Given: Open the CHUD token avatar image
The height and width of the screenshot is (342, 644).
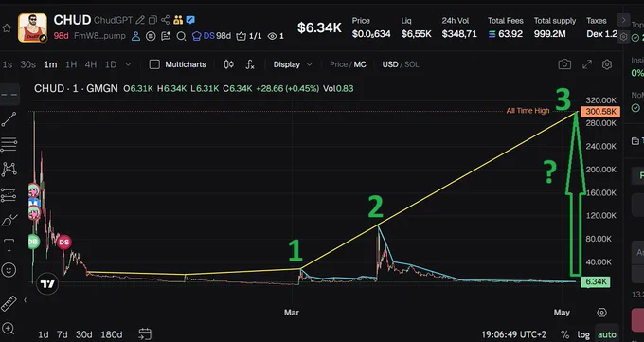Looking at the screenshot, I should click(32, 28).
